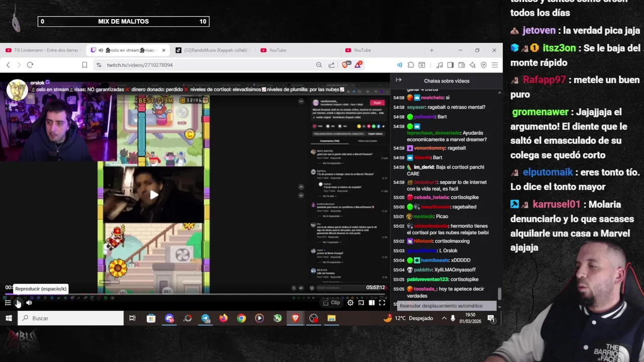Open the notification center icon

491,318
